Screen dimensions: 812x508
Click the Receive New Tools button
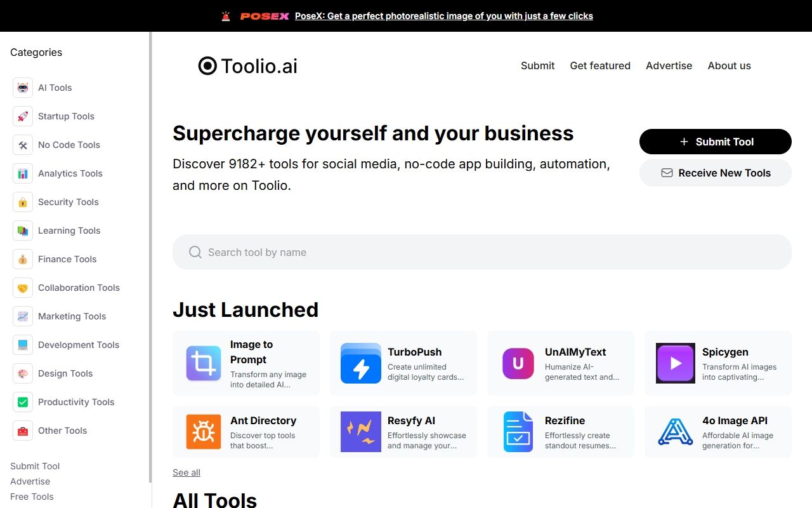coord(716,173)
